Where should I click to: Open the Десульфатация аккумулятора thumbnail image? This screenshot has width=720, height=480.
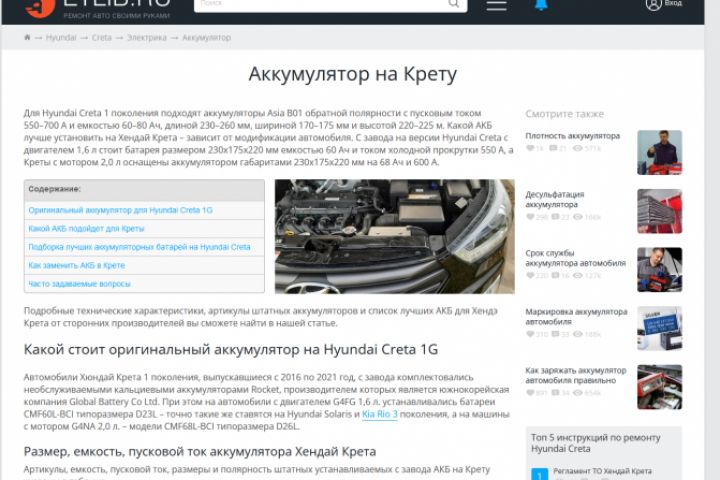coord(659,211)
